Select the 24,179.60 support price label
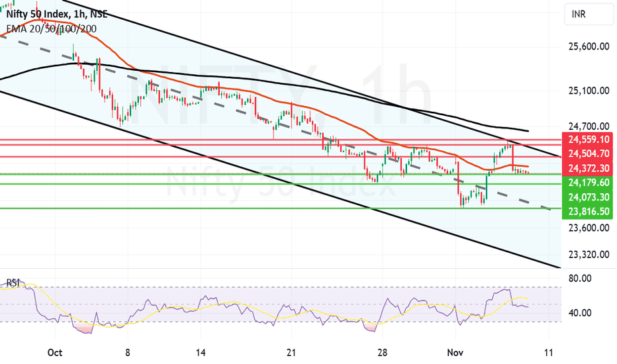The width and height of the screenshot is (617, 364). pyautogui.click(x=589, y=183)
